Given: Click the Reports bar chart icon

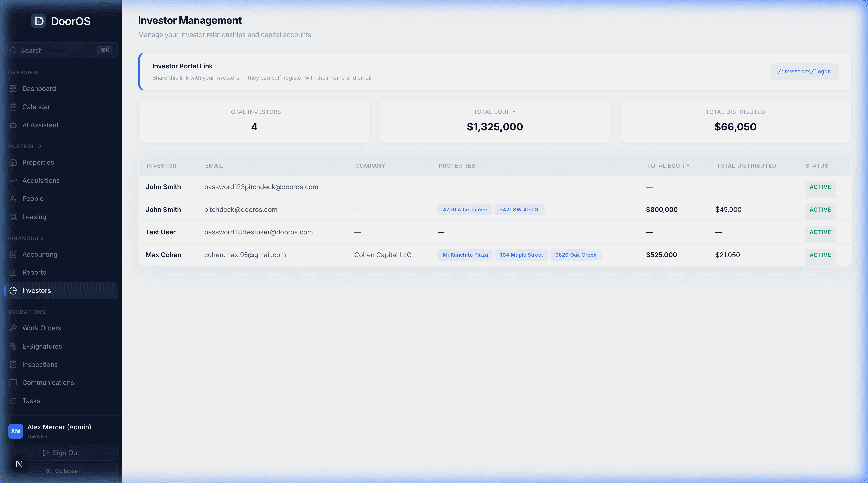Looking at the screenshot, I should tap(13, 272).
